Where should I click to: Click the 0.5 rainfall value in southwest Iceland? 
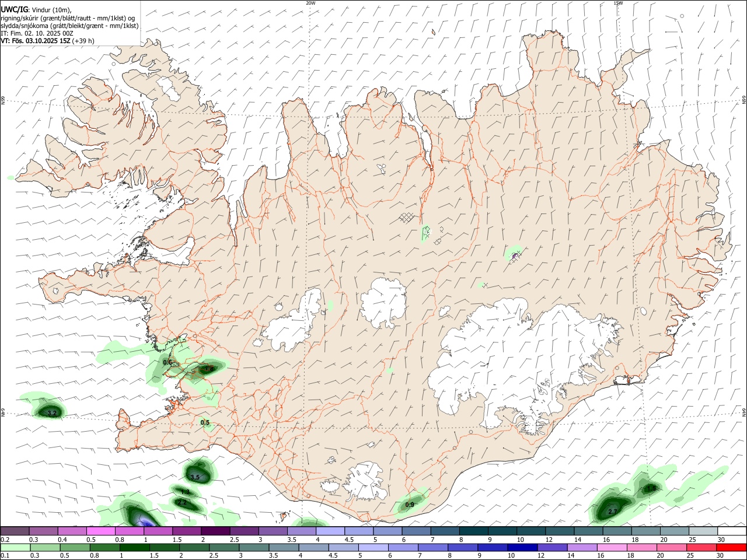pyautogui.click(x=205, y=422)
